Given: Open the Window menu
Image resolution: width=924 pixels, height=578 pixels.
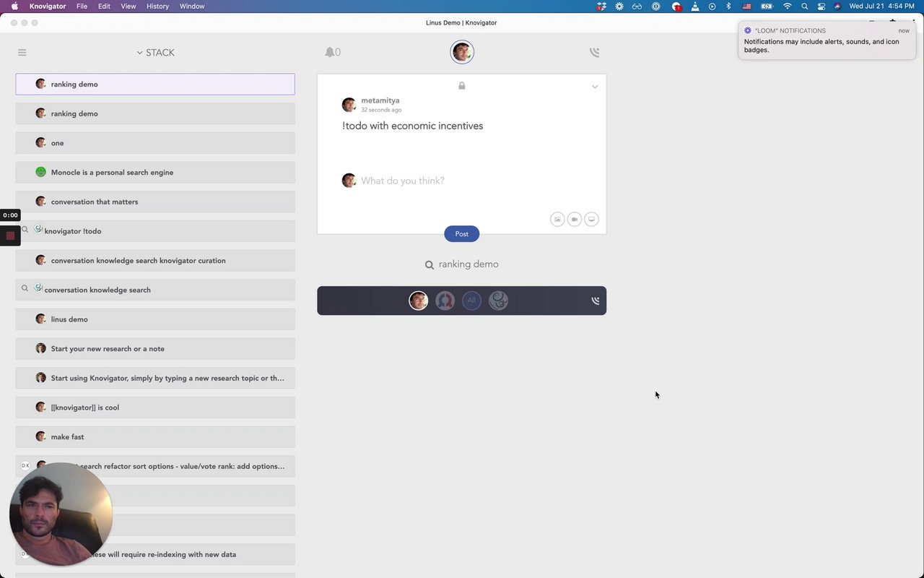Looking at the screenshot, I should (192, 6).
